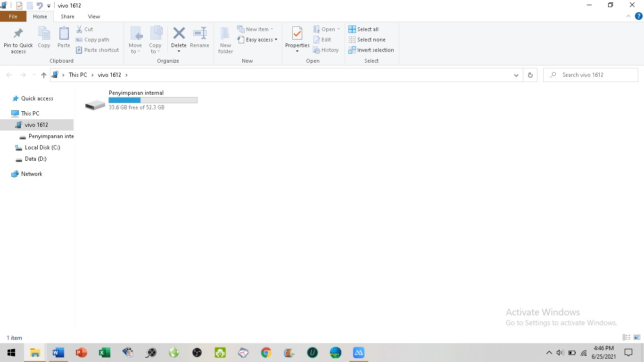This screenshot has height=362, width=644.
Task: Click the Help question mark icon
Action: (x=639, y=16)
